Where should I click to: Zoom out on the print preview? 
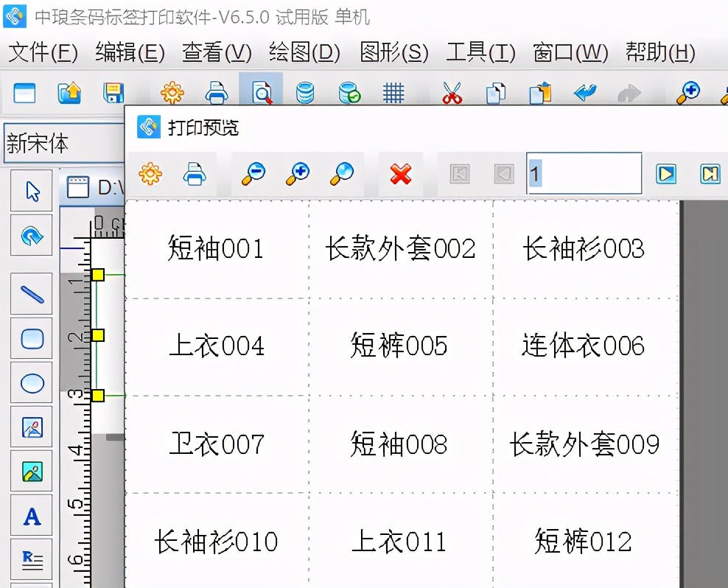pyautogui.click(x=251, y=175)
